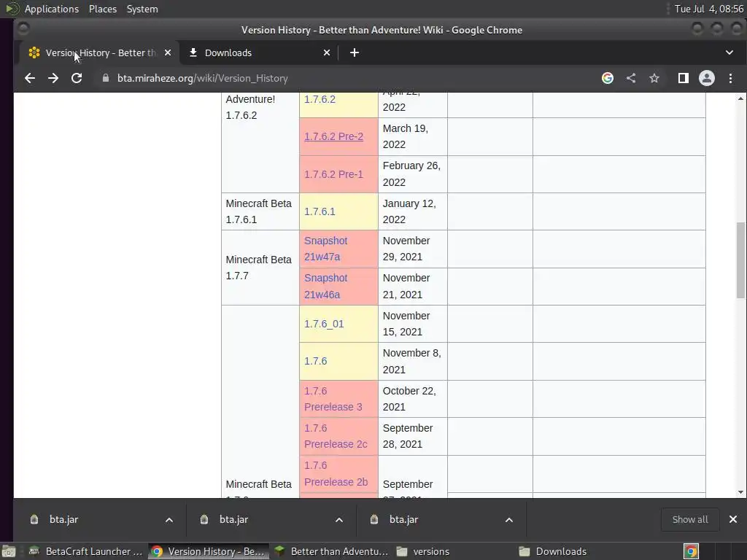Switch to BetaCraft Launcher in the taskbar
Viewport: 747px width, 560px height.
pos(86,551)
